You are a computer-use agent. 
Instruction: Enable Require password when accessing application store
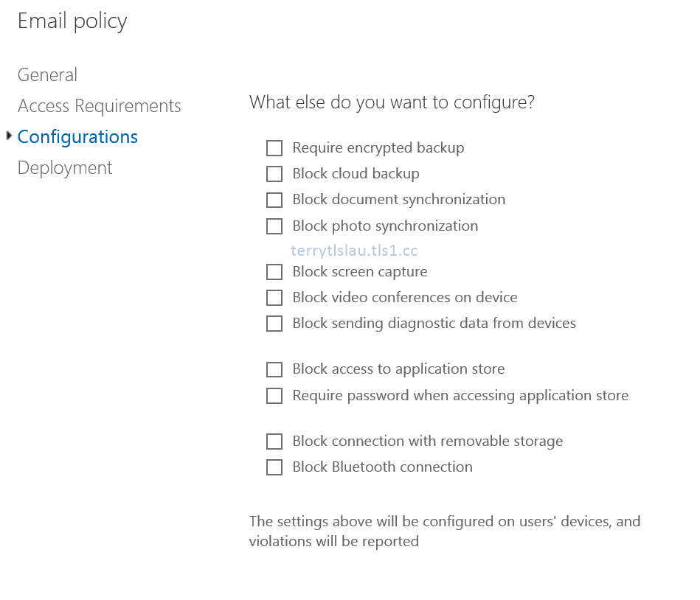274,396
